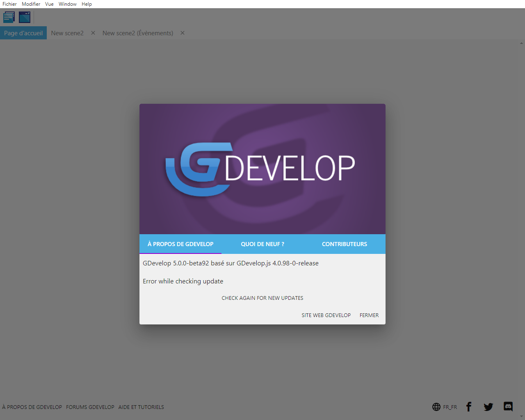525x420 pixels.
Task: Open the GDevelop Discord chat icon
Action: click(x=508, y=406)
